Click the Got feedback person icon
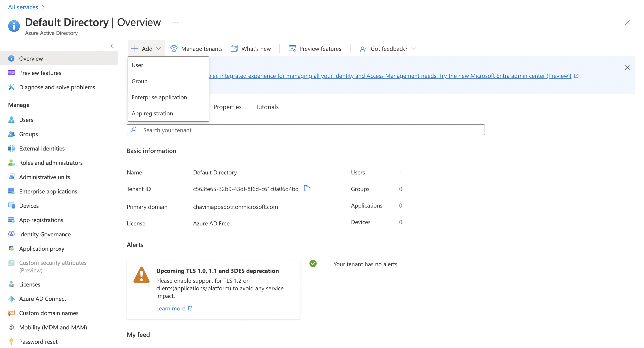Screen dimensions: 644x348 coord(363,49)
